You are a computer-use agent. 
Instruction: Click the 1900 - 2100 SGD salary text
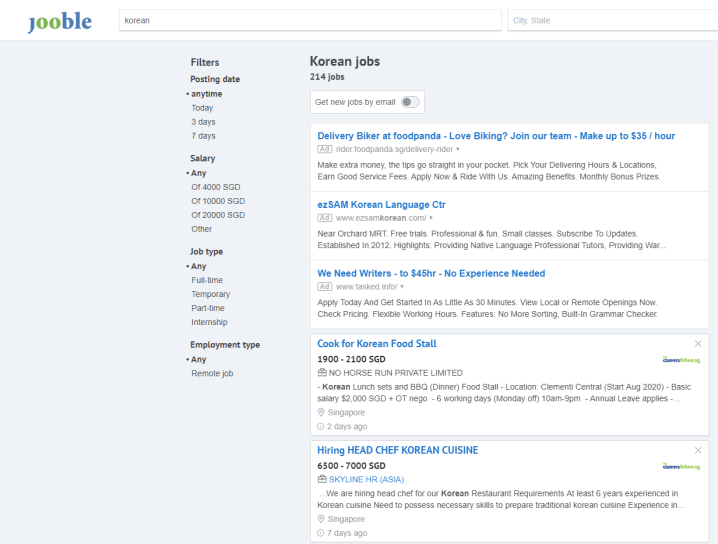coord(351,359)
